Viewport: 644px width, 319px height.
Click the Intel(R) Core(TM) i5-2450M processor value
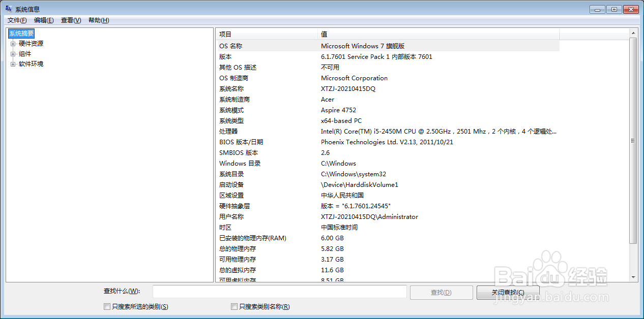tap(438, 132)
